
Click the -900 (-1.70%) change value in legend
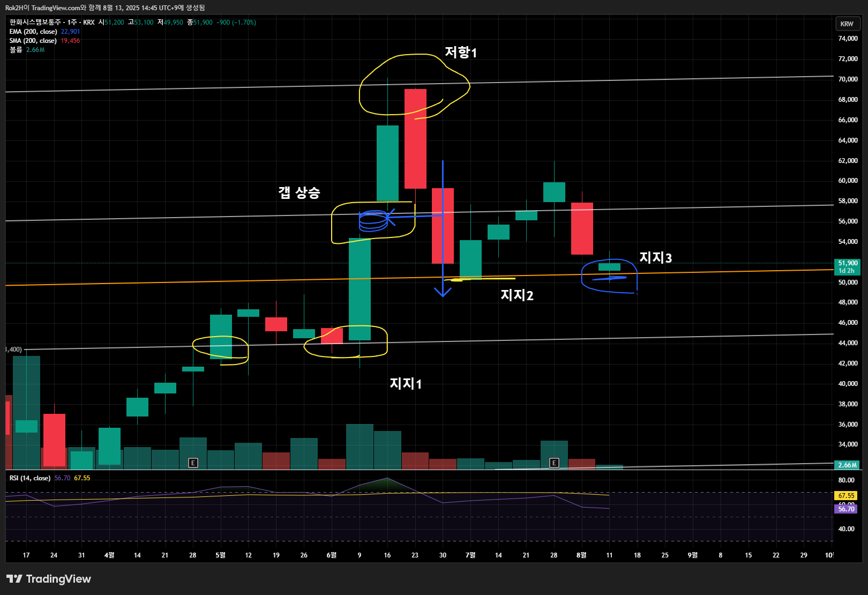pos(236,23)
